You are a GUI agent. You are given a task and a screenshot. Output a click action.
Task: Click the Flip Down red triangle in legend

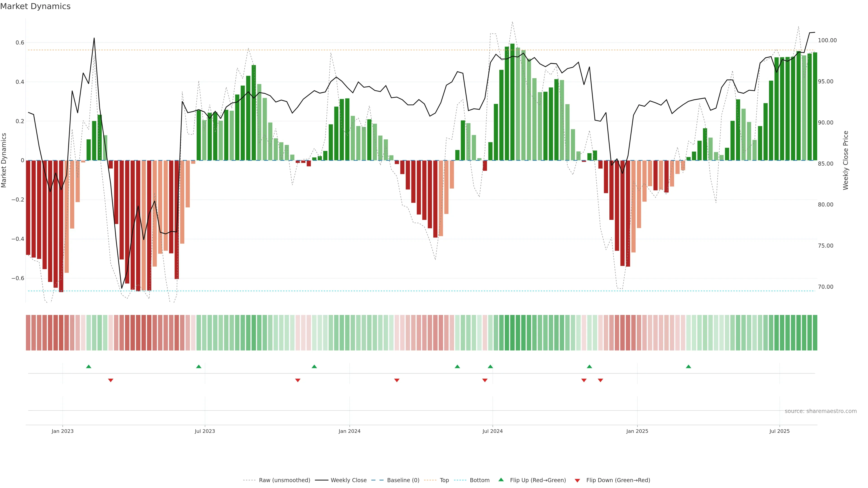[x=577, y=480]
